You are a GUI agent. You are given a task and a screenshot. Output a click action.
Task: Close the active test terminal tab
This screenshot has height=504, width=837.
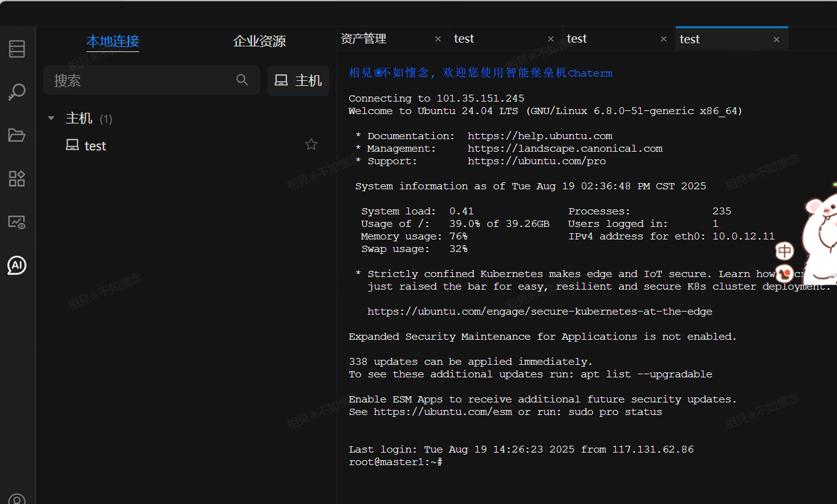[776, 39]
